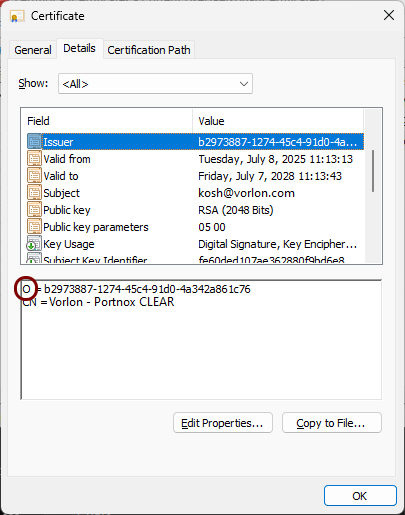Click the Valid from field icon

tap(34, 159)
